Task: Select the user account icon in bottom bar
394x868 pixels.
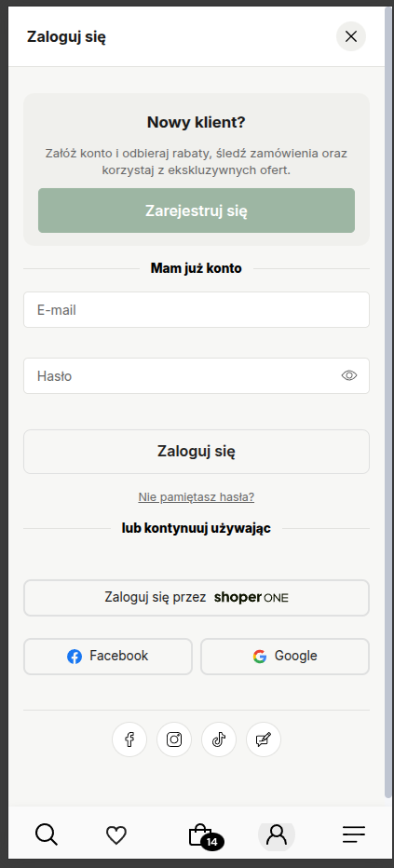Action: [277, 834]
